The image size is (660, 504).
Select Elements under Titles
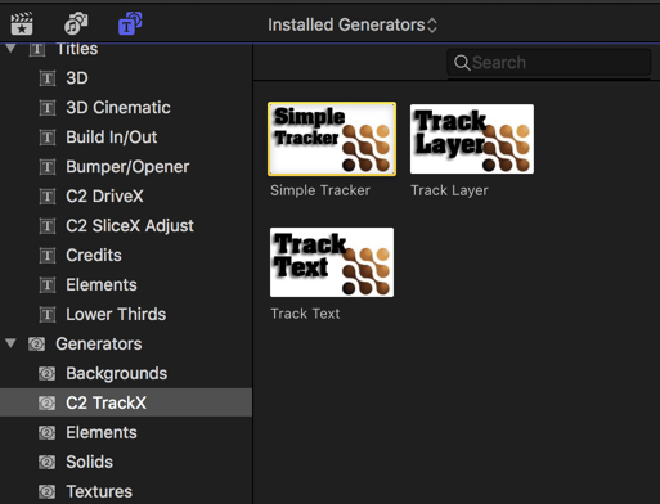(126, 285)
